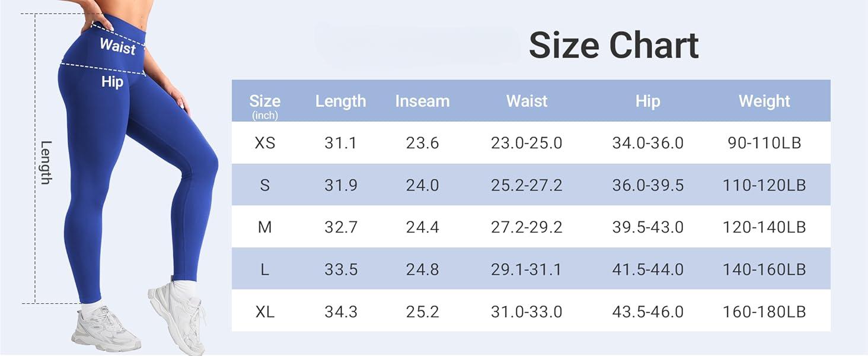Click the Size Chart title

pos(613,45)
